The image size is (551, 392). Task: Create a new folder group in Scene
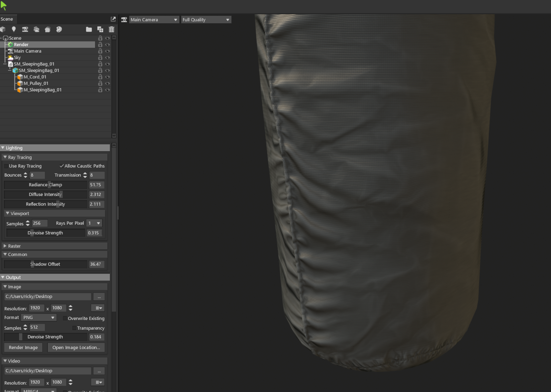pyautogui.click(x=89, y=29)
